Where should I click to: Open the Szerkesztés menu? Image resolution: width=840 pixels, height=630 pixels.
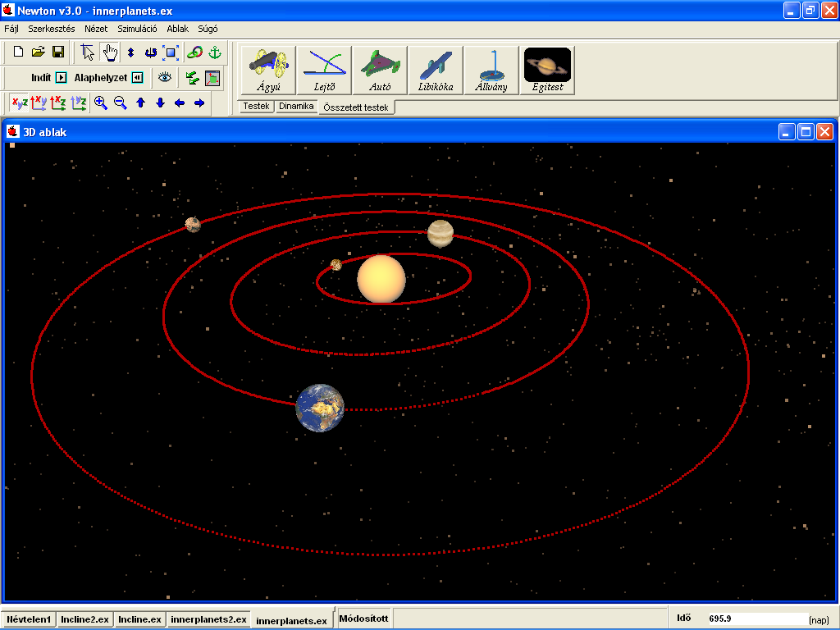(x=52, y=29)
